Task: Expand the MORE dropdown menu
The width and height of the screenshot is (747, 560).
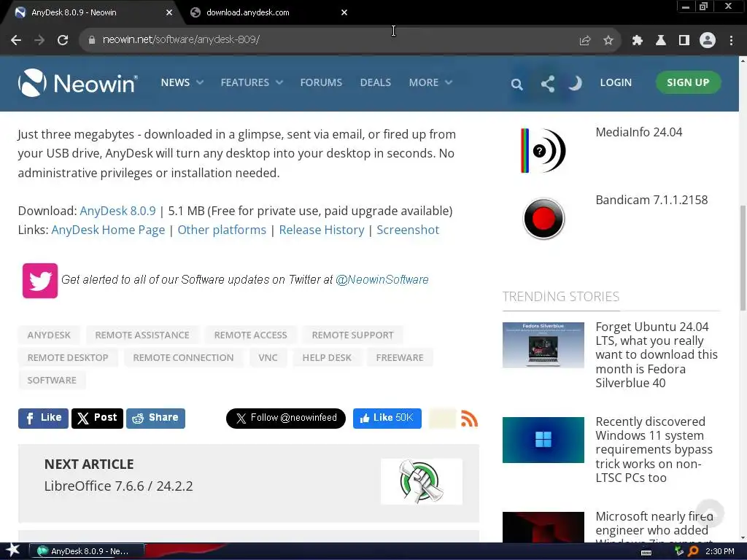Action: click(x=430, y=82)
